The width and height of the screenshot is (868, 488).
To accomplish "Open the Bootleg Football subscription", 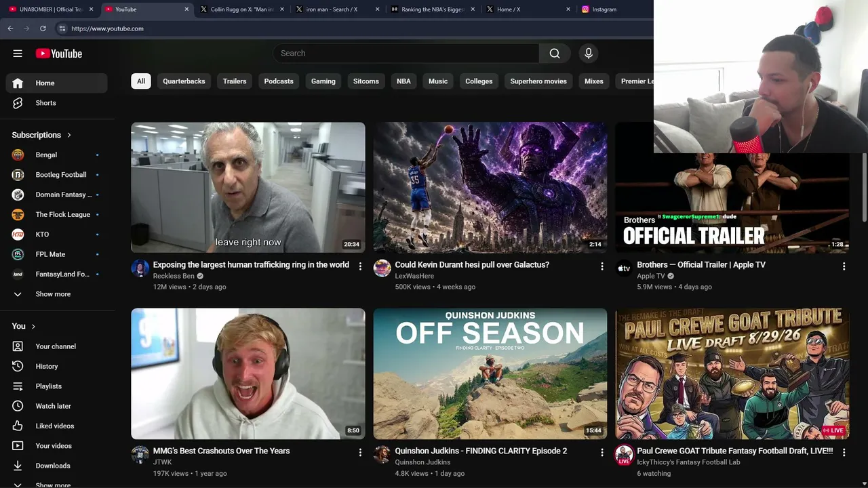I will 56,175.
